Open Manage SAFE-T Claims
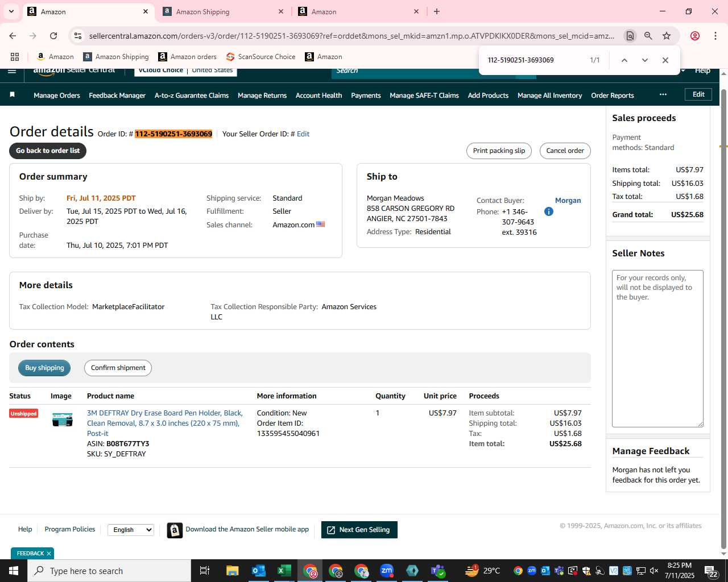 tap(424, 95)
